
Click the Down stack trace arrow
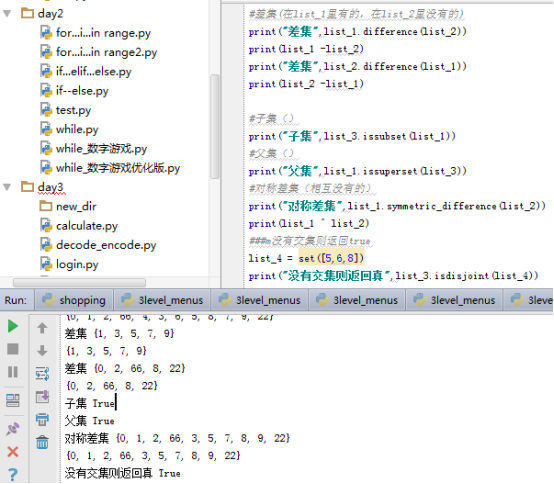point(42,350)
